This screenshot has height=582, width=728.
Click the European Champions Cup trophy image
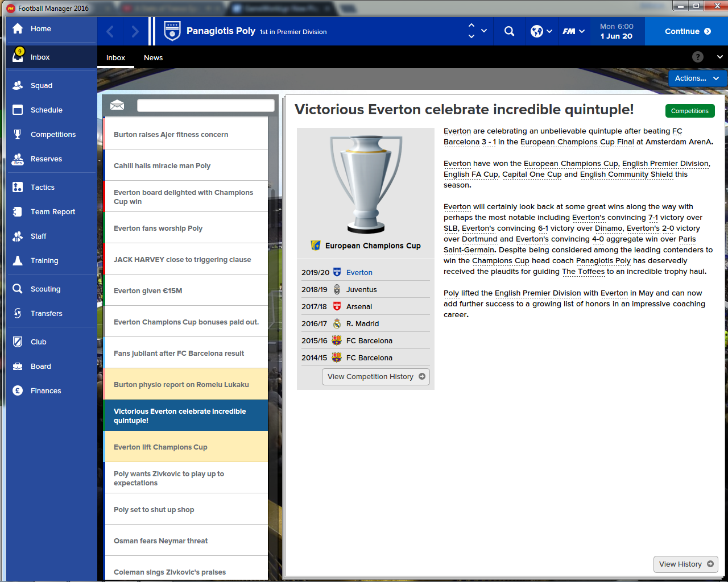point(366,184)
